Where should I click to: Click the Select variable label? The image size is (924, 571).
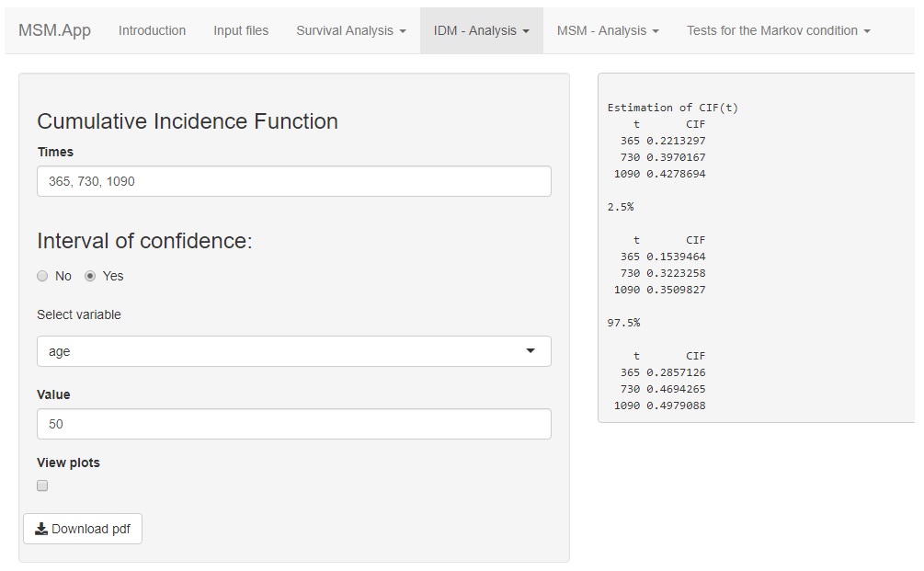[79, 314]
